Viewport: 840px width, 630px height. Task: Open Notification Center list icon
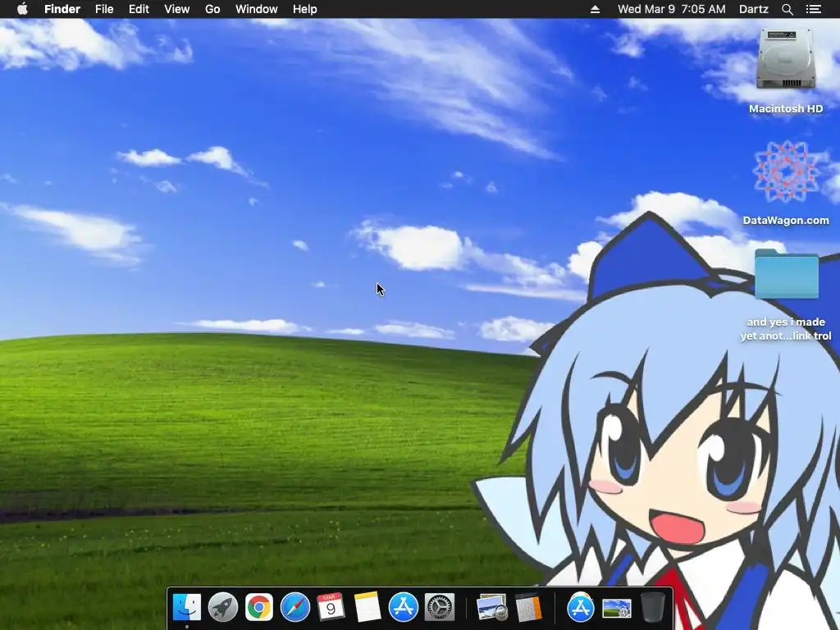pos(814,9)
